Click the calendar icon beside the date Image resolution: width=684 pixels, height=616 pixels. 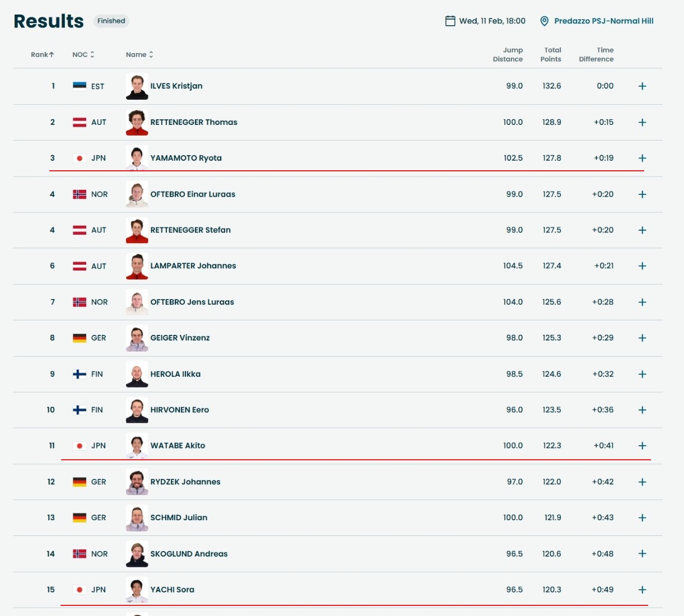tap(450, 21)
